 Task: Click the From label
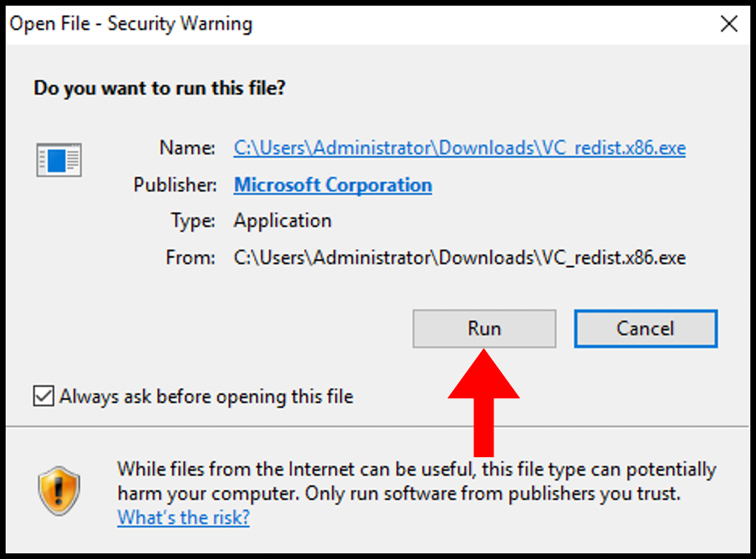click(191, 258)
